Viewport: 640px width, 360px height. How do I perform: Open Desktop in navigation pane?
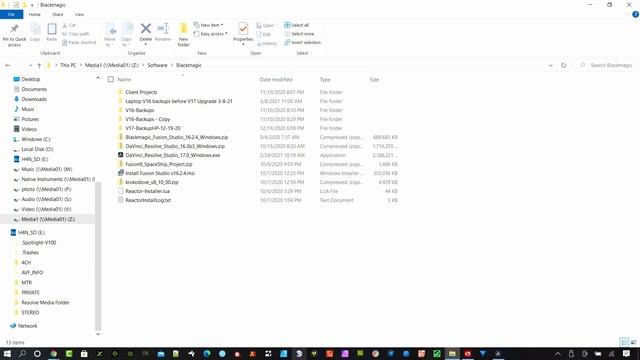tap(31, 79)
